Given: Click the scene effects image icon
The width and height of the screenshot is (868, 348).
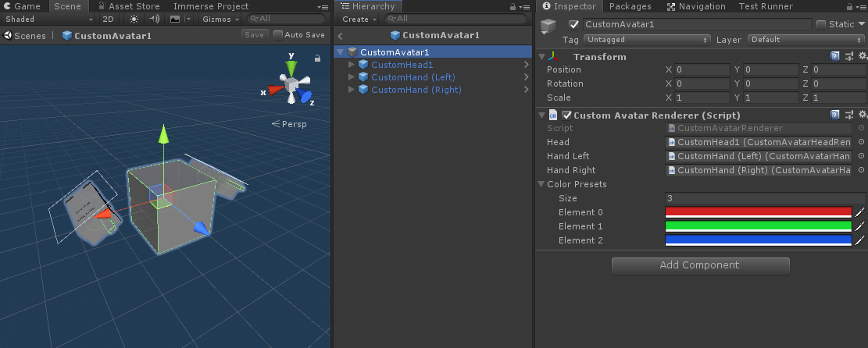Looking at the screenshot, I should pos(176,19).
